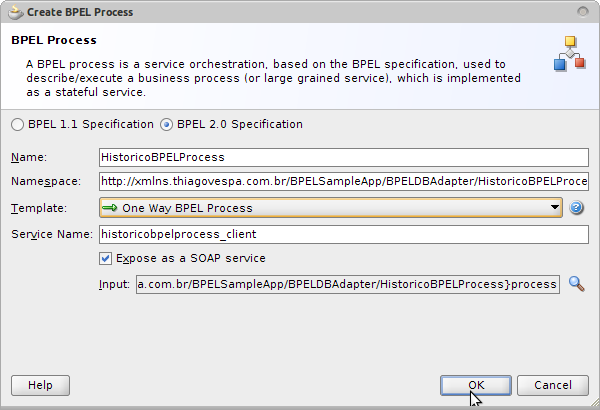Click the black arrow of Template combo box
Image resolution: width=600 pixels, height=410 pixels.
coord(554,207)
